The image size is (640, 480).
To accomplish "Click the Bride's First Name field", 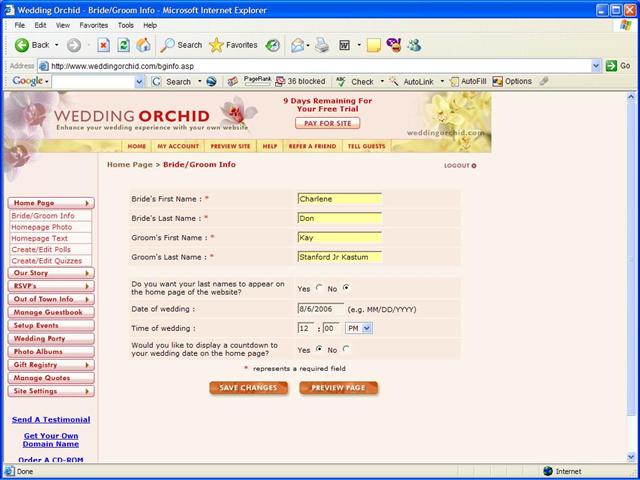I will point(340,199).
